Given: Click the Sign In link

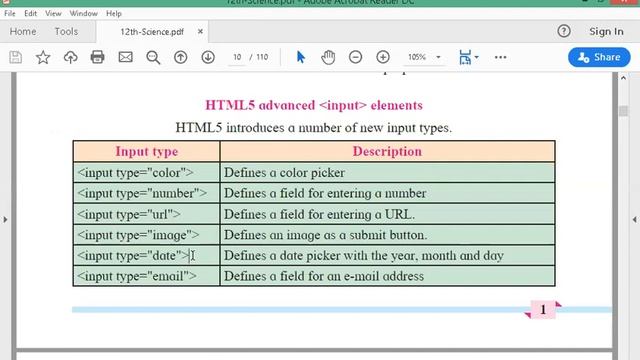Looking at the screenshot, I should pyautogui.click(x=606, y=31).
